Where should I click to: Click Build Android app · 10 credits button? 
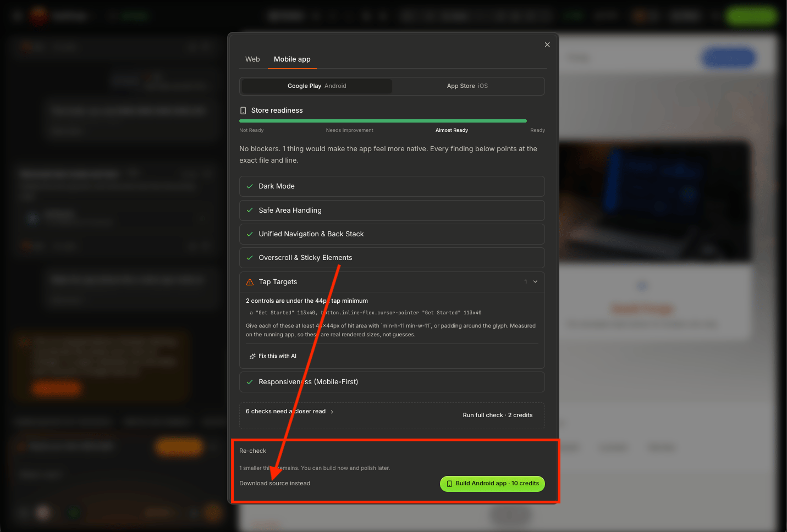point(492,484)
